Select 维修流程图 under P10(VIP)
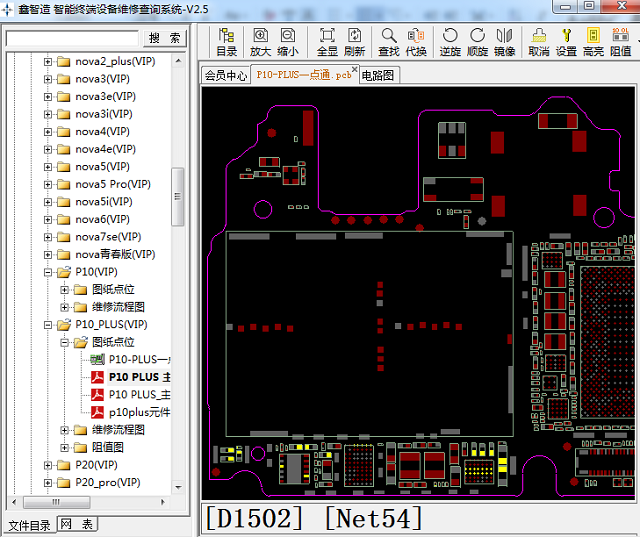This screenshot has width=640, height=537. 118,307
